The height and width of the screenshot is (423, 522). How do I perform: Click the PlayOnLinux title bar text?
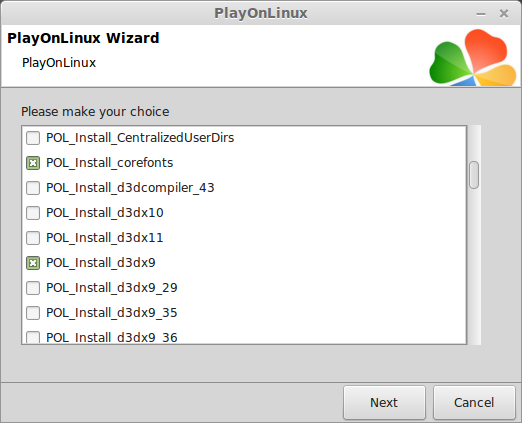[261, 13]
